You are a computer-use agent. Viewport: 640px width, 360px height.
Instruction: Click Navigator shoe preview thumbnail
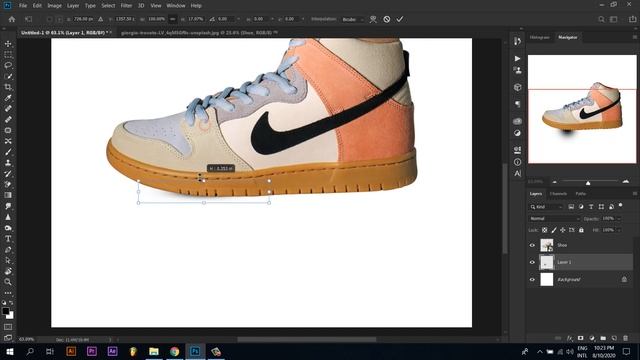pyautogui.click(x=582, y=109)
